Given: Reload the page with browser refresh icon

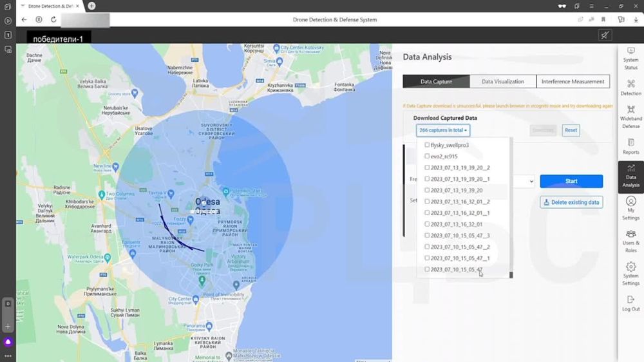Looking at the screenshot, I should [53, 19].
